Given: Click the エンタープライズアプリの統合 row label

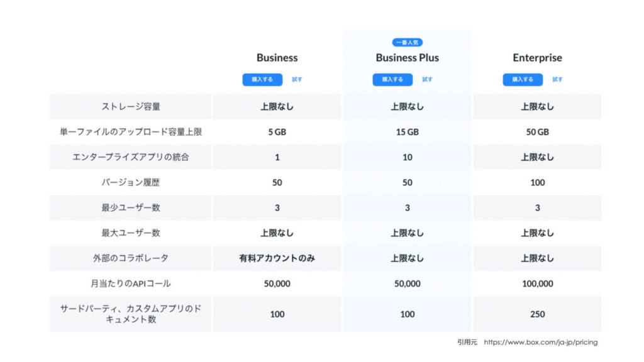Looking at the screenshot, I should tap(131, 157).
